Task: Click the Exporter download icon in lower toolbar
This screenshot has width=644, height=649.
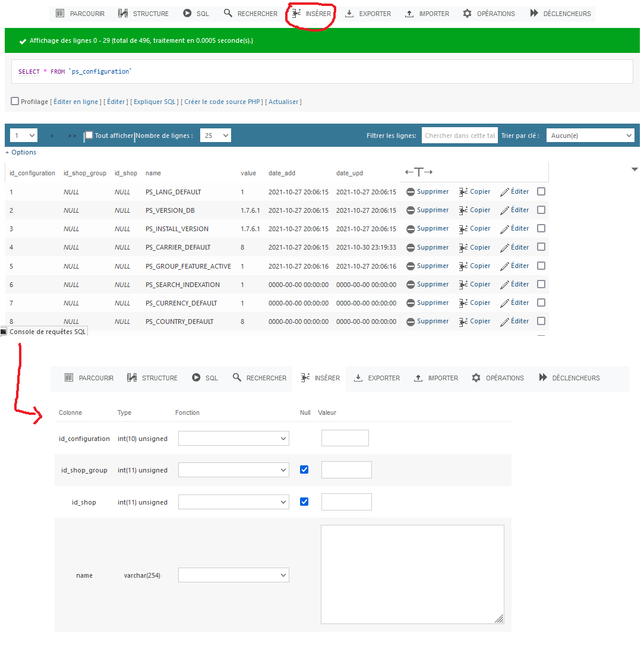Action: [x=358, y=378]
